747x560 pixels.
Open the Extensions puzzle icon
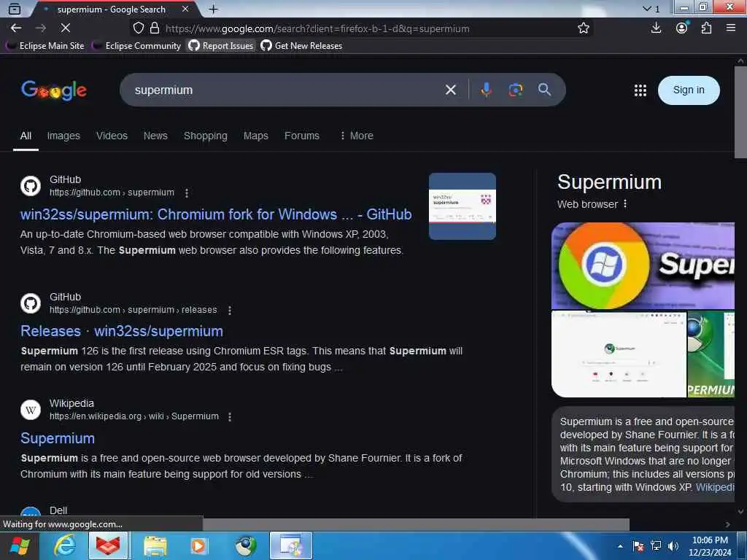point(706,28)
